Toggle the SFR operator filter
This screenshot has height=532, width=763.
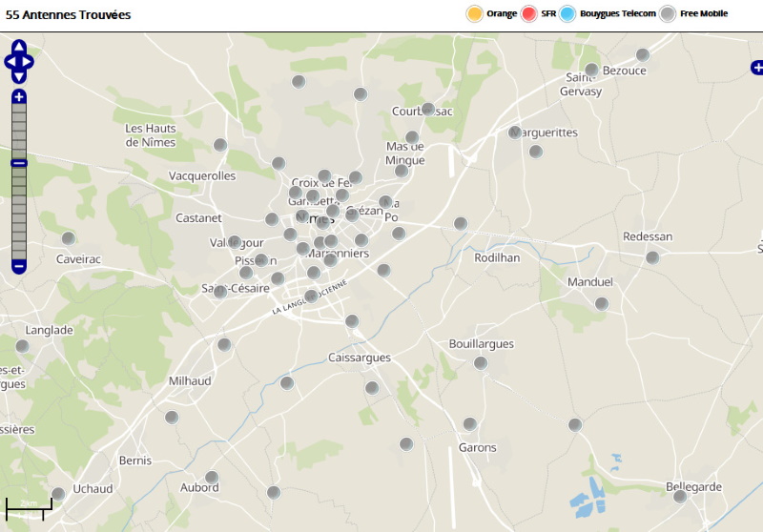coord(529,13)
